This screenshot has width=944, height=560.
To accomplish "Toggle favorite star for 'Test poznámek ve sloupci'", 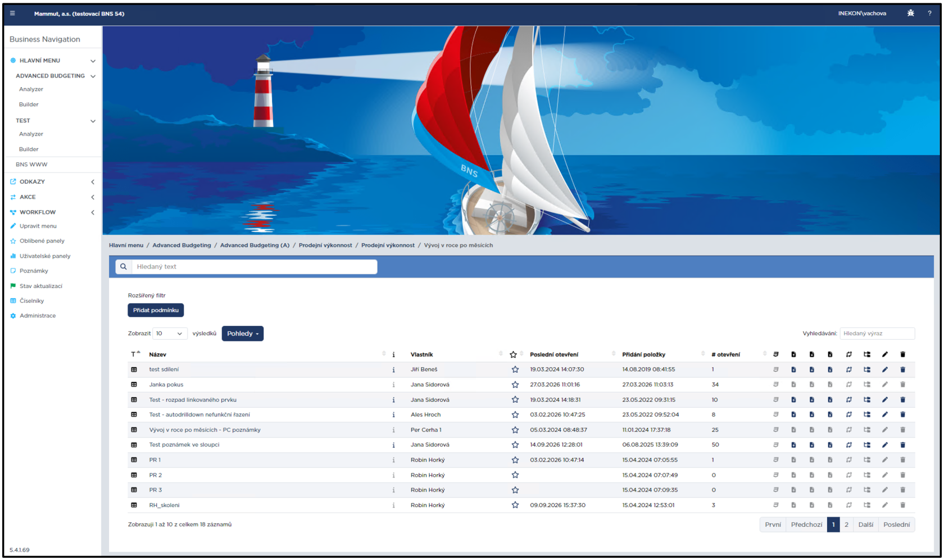I will tap(515, 445).
